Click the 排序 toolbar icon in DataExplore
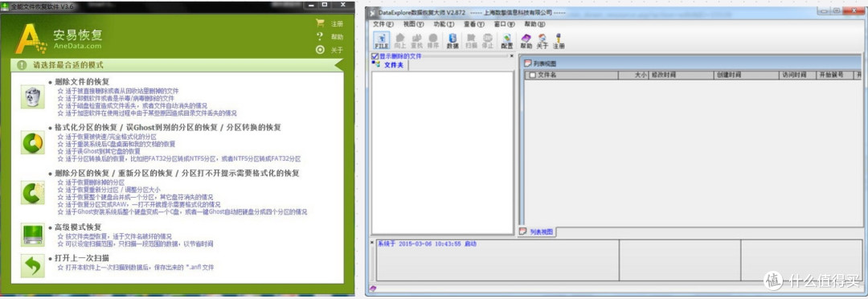 coord(433,40)
